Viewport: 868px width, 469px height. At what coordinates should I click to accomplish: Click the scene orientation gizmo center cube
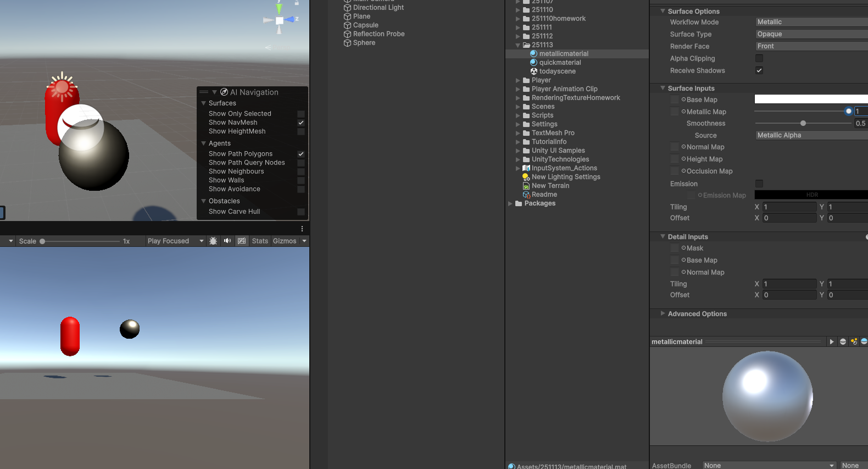[x=280, y=20]
